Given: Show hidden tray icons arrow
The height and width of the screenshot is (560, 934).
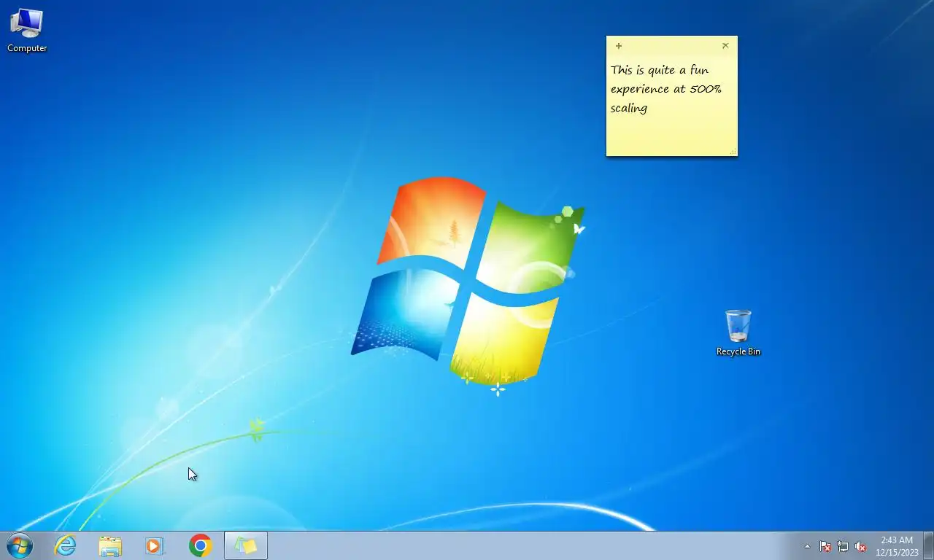Looking at the screenshot, I should point(807,546).
